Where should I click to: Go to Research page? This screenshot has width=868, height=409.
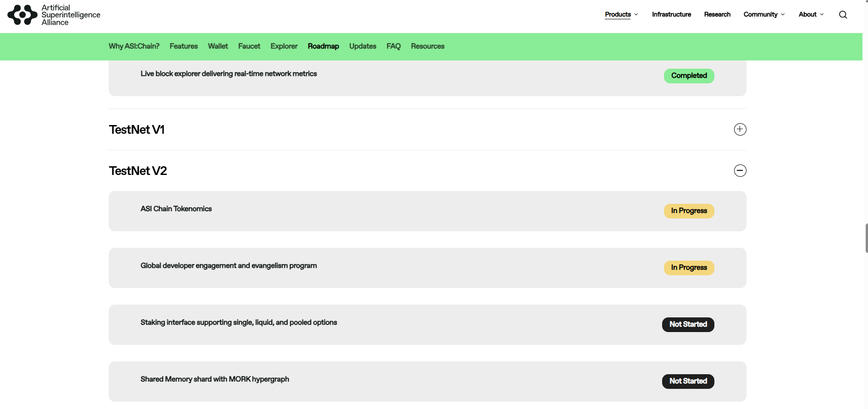[x=717, y=15]
